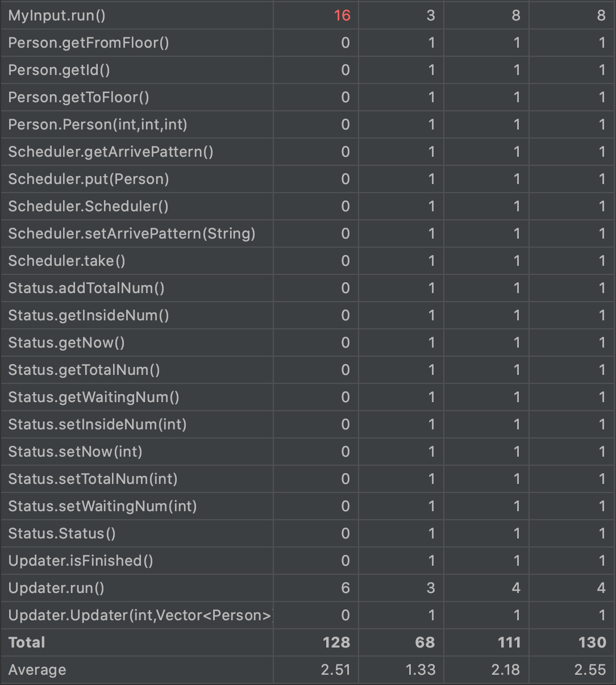The image size is (616, 685).
Task: Click the Average value 2.51 cell
Action: 335,670
